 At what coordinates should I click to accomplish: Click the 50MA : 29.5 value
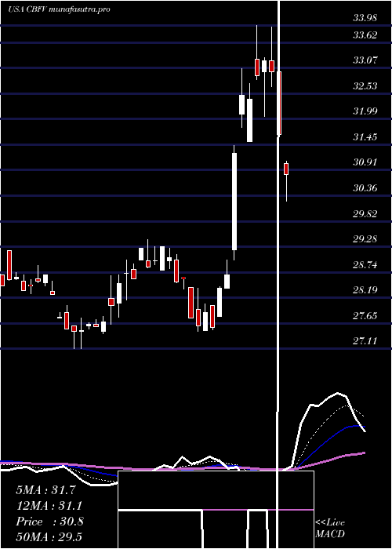point(50,536)
